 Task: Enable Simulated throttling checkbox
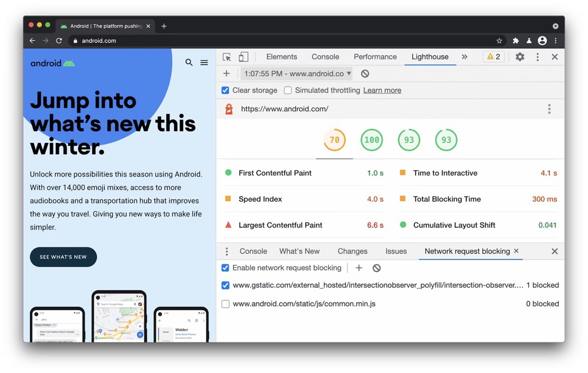pyautogui.click(x=288, y=90)
